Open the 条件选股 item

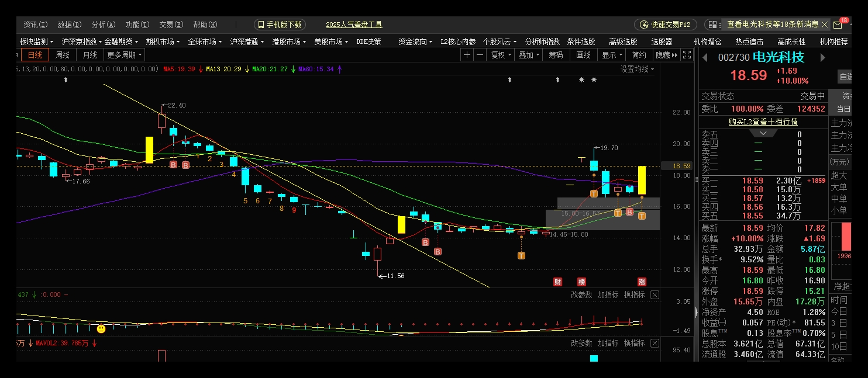pyautogui.click(x=581, y=42)
